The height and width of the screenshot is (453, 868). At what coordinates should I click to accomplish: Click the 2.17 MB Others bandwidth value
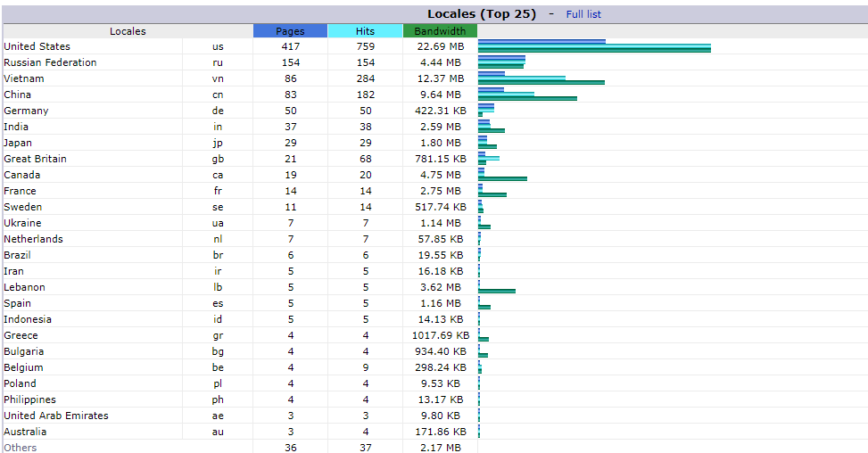(x=441, y=448)
